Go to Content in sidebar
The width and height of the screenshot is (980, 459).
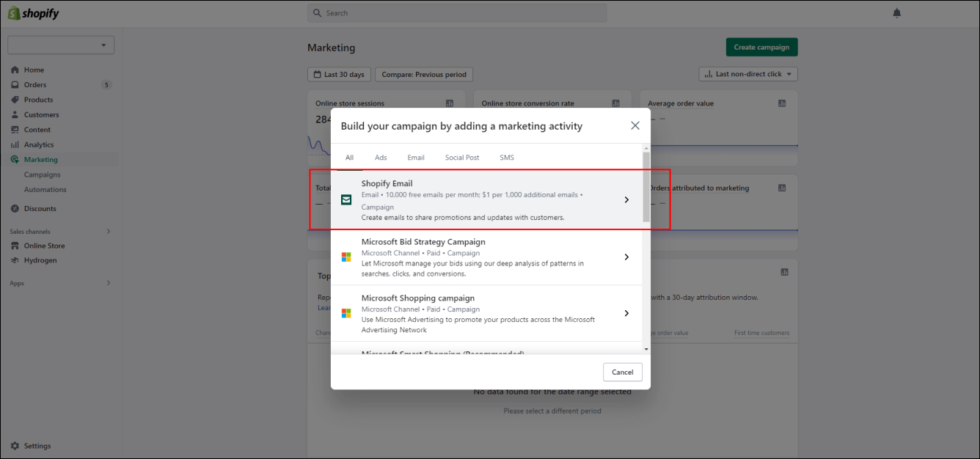pyautogui.click(x=37, y=130)
